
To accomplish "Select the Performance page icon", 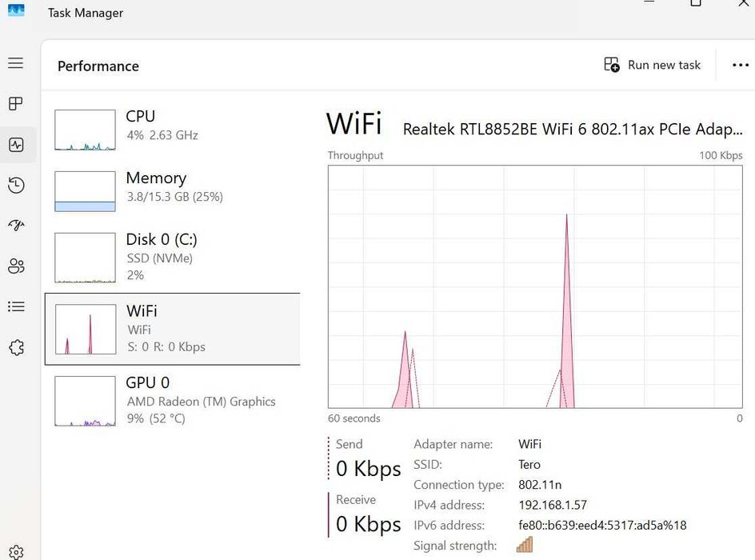I will click(x=16, y=145).
